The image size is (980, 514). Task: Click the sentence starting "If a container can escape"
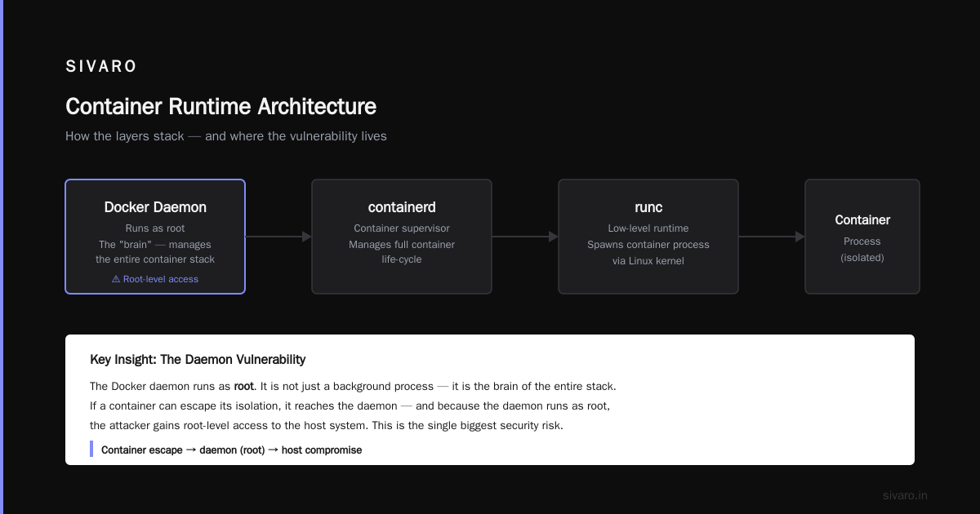(350, 405)
